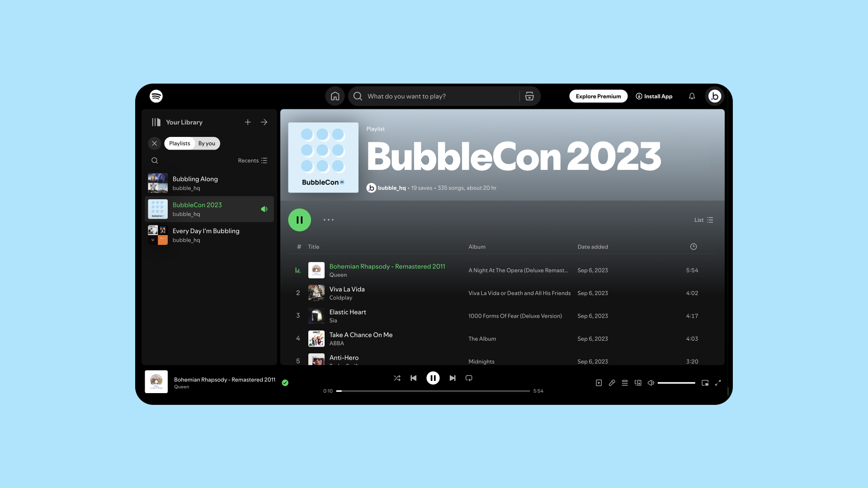The width and height of the screenshot is (868, 488).
Task: Click the Explore Premium button
Action: tap(598, 96)
